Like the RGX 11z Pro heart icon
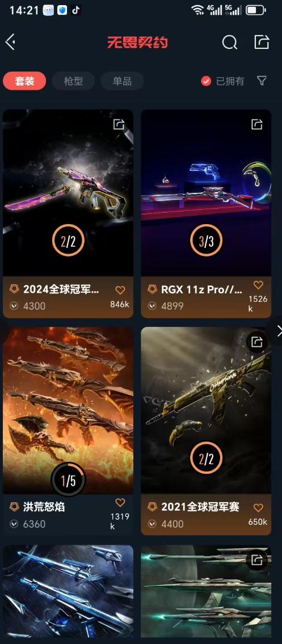The height and width of the screenshot is (644, 282). pyautogui.click(x=258, y=285)
